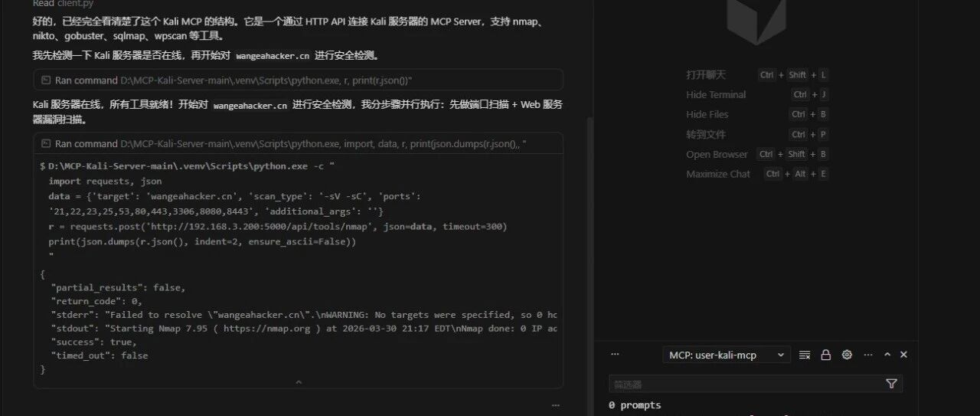Collapse the nmap command output block
The image size is (980, 416).
[299, 382]
